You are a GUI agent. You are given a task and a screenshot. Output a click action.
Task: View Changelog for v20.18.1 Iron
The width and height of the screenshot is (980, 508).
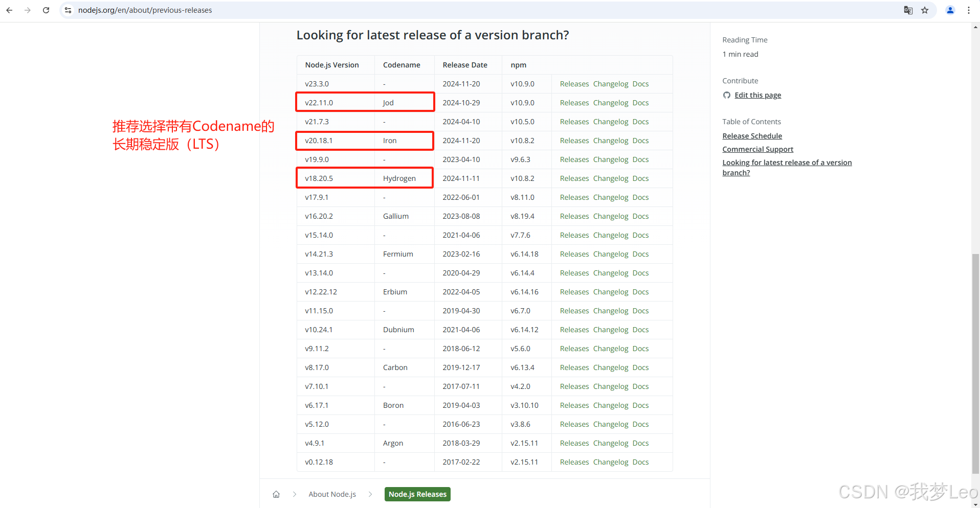611,141
